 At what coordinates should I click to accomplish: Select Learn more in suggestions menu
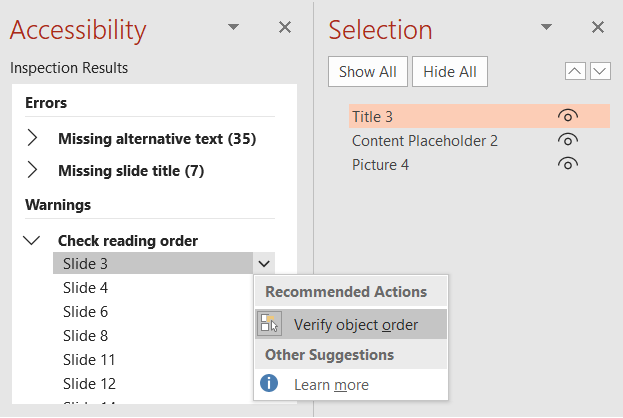[351, 384]
